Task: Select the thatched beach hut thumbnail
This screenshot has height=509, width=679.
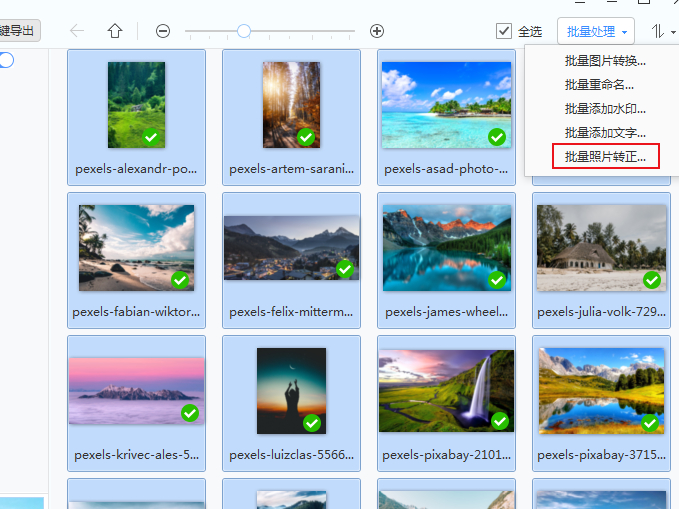Action: (601, 248)
